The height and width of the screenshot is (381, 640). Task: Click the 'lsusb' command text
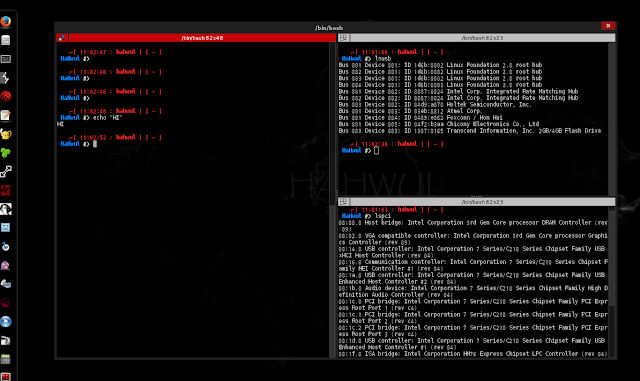383,58
